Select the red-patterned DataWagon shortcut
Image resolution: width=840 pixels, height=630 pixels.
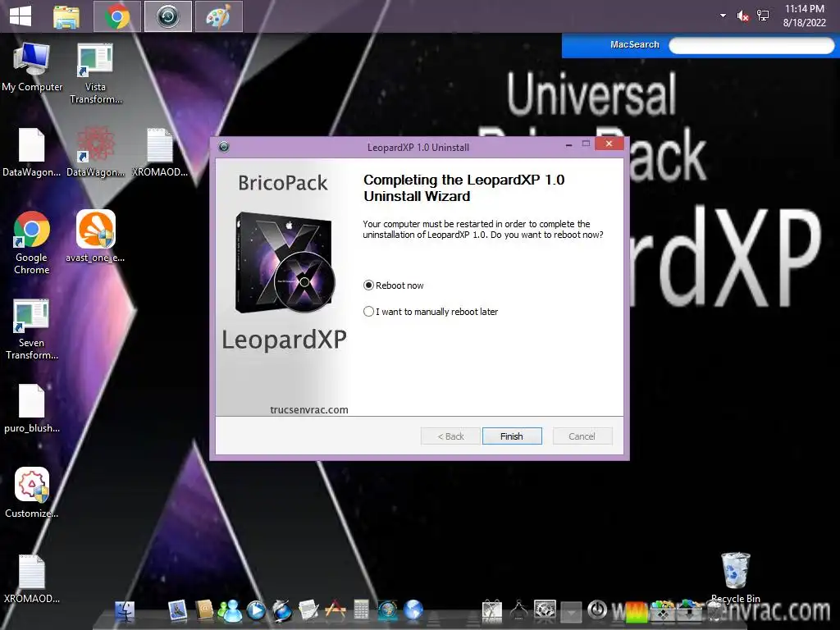pyautogui.click(x=95, y=152)
